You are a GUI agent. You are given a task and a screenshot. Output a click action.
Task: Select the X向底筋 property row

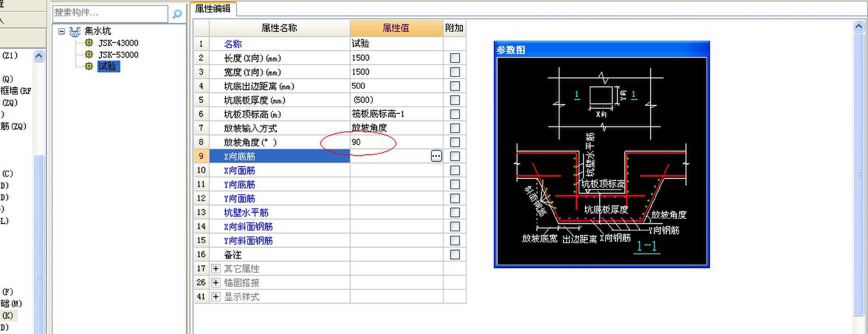pyautogui.click(x=279, y=156)
